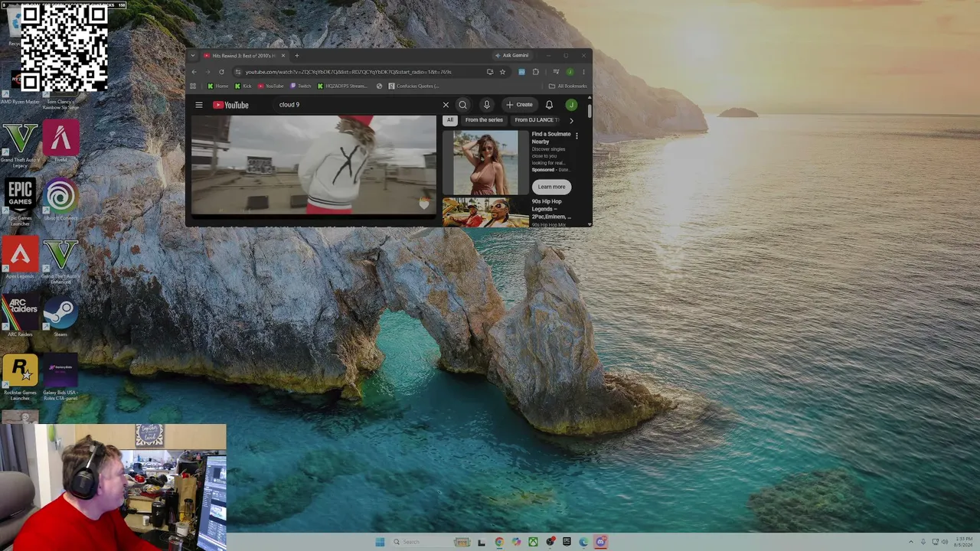Open the 'Kick' bookmark
980x551 pixels.
click(243, 86)
